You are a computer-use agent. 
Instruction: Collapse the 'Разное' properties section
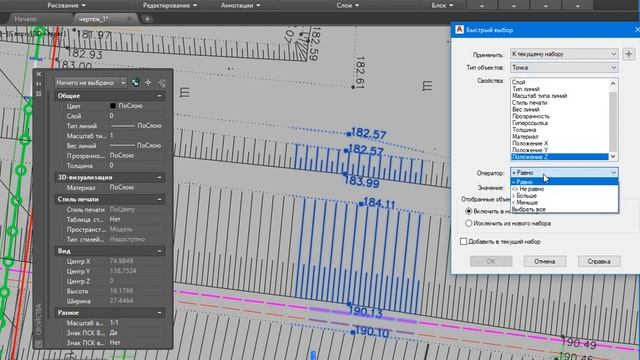pyautogui.click(x=160, y=313)
